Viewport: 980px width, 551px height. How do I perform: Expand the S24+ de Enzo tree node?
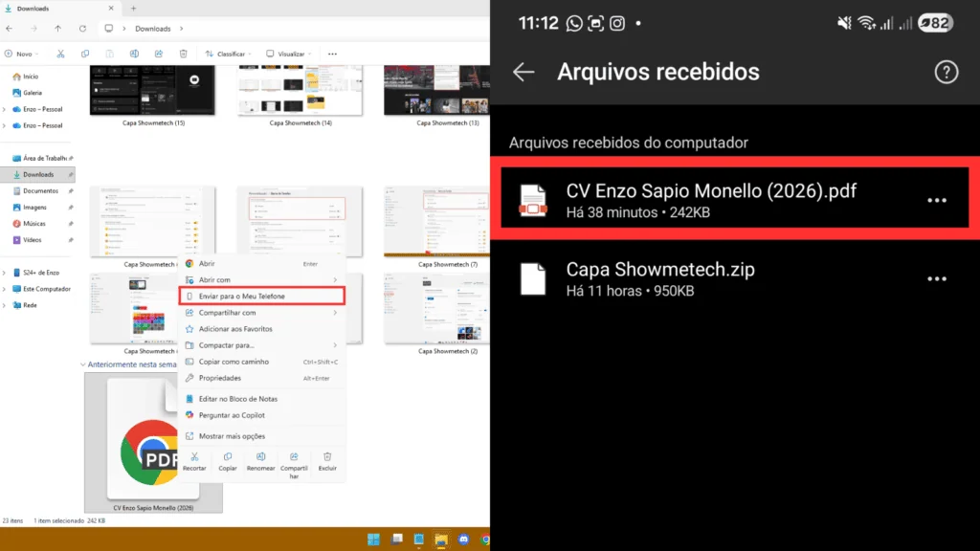pyautogui.click(x=5, y=273)
